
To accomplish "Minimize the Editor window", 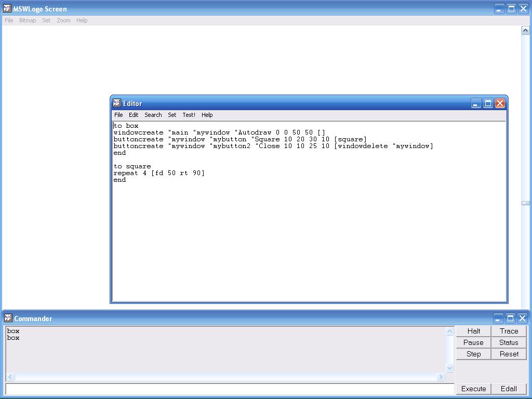I will (x=476, y=103).
